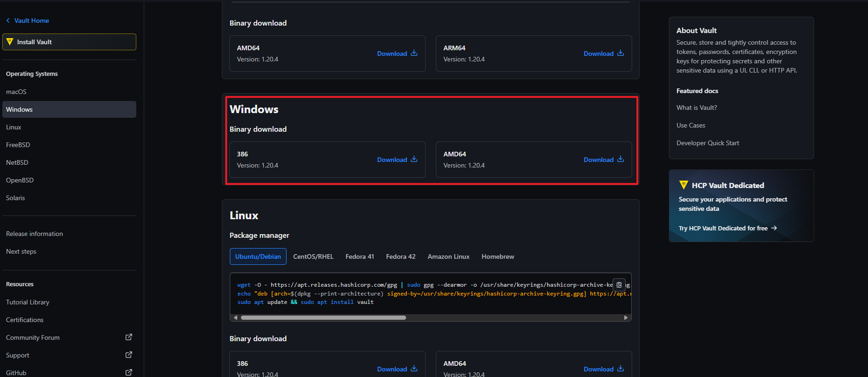Click the 'sudo apt update' command line
Image resolution: width=868 pixels, height=377 pixels.
[x=306, y=302]
